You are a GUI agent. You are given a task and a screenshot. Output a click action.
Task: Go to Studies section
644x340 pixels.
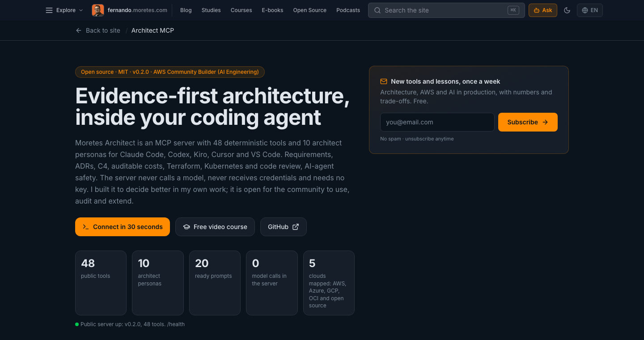tap(211, 10)
